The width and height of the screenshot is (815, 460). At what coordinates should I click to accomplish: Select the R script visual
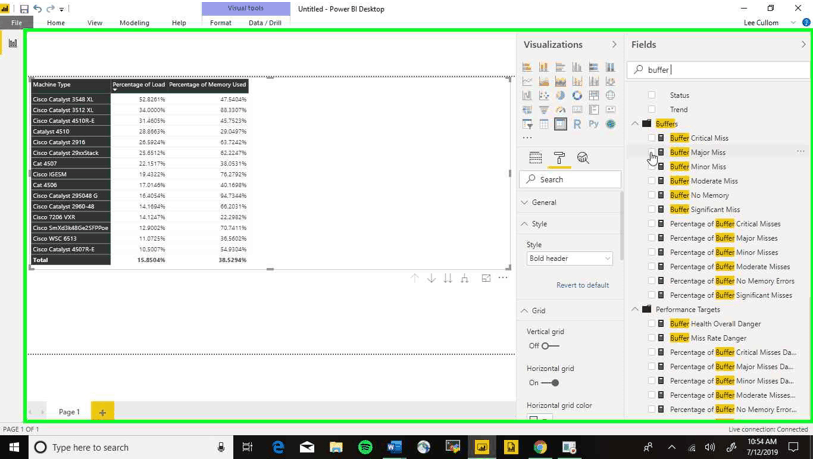point(577,124)
